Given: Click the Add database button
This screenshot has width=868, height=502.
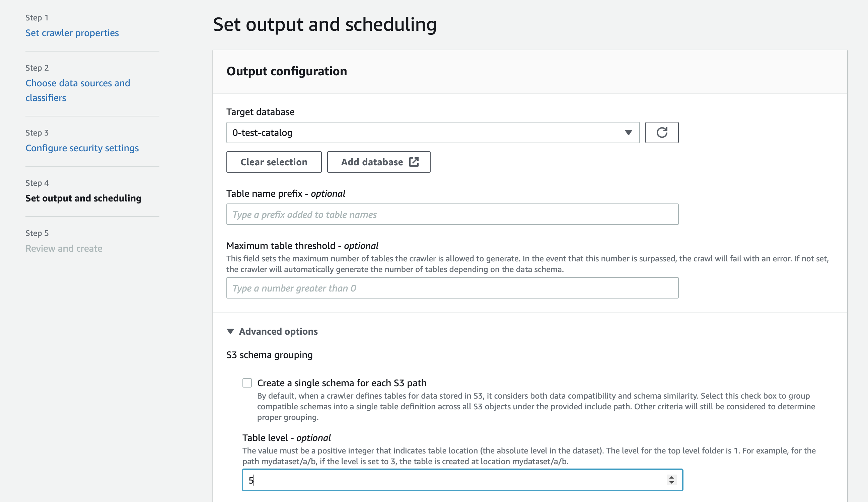Looking at the screenshot, I should tap(379, 162).
